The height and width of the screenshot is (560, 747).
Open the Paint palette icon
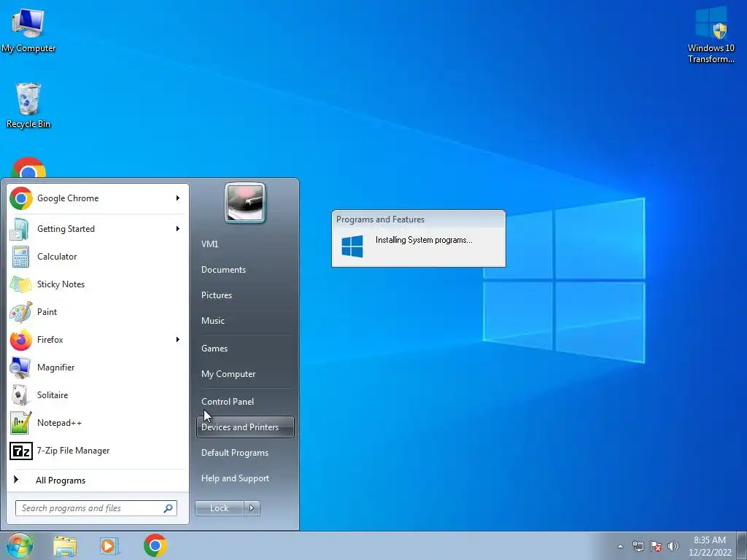pyautogui.click(x=20, y=312)
